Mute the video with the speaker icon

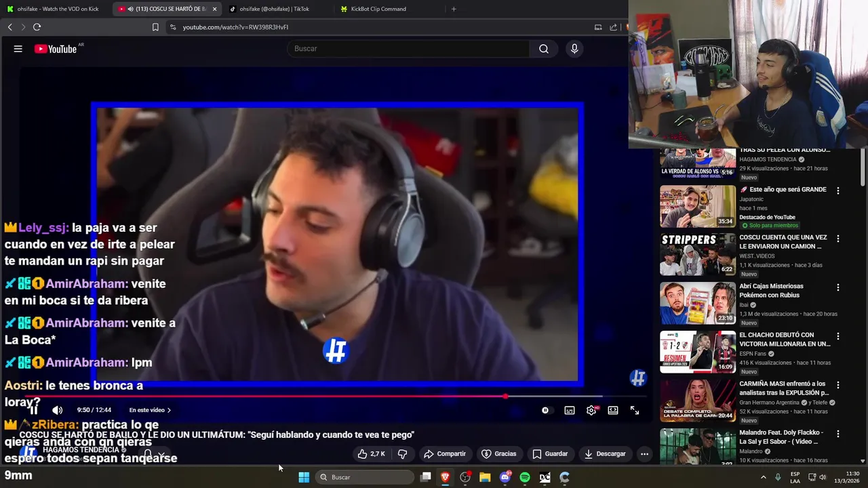tap(58, 410)
